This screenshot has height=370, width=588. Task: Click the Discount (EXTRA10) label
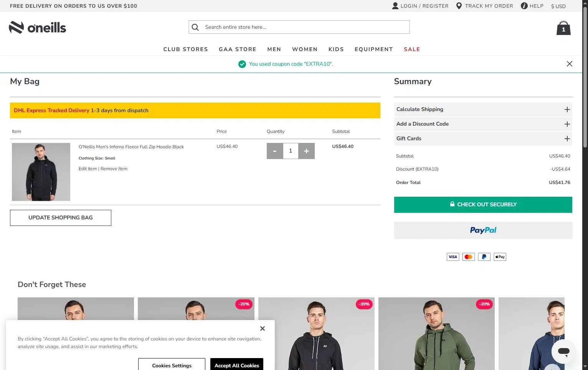(417, 169)
